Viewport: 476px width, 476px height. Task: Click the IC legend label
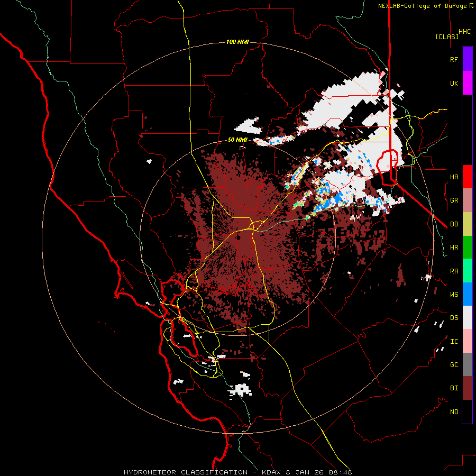454,342
